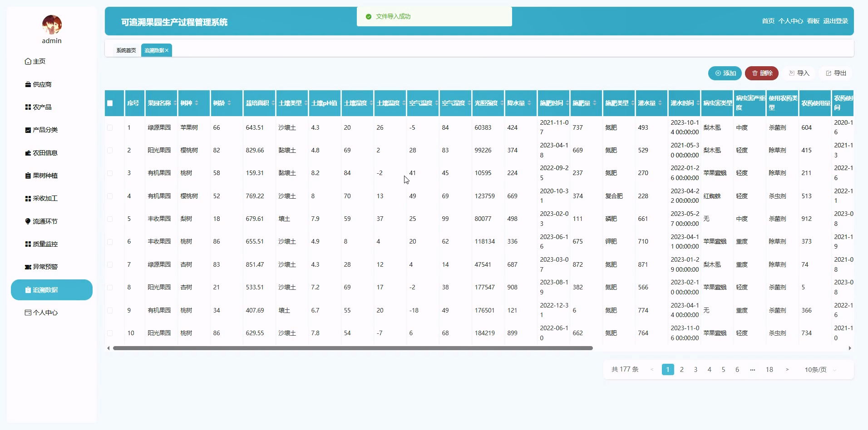Go to page 4 in pagination

coord(709,370)
